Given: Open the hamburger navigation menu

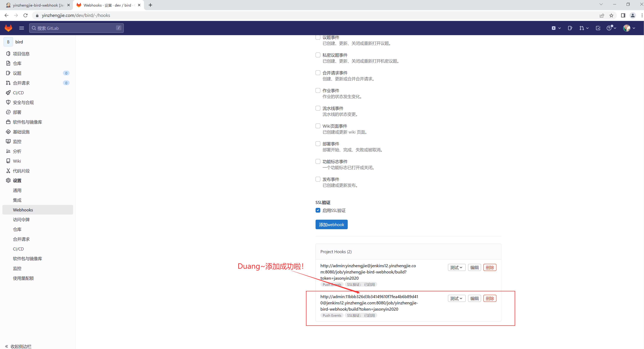Looking at the screenshot, I should 21,28.
